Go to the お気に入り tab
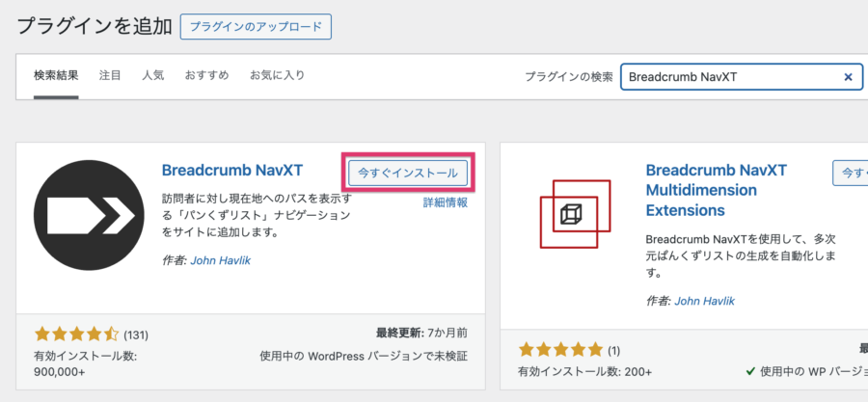868x402 pixels. pos(277,75)
